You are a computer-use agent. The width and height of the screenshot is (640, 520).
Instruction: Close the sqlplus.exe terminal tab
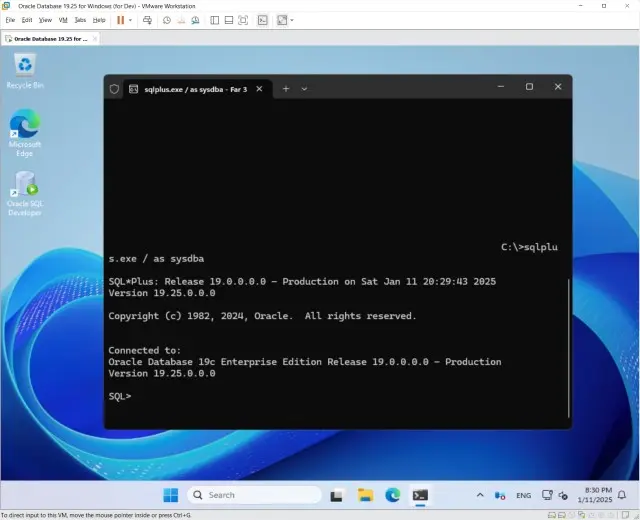click(259, 89)
